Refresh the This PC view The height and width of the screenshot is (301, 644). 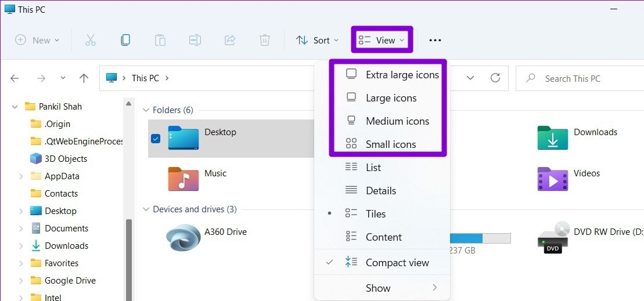point(495,78)
